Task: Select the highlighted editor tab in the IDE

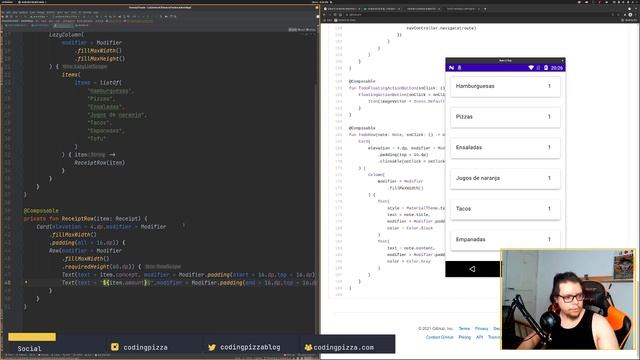Action: click(x=63, y=25)
